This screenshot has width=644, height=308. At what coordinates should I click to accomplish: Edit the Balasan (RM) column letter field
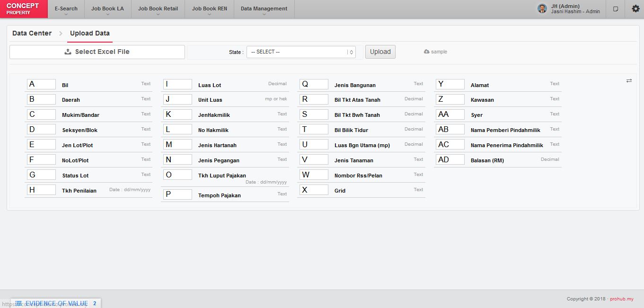[x=450, y=159]
